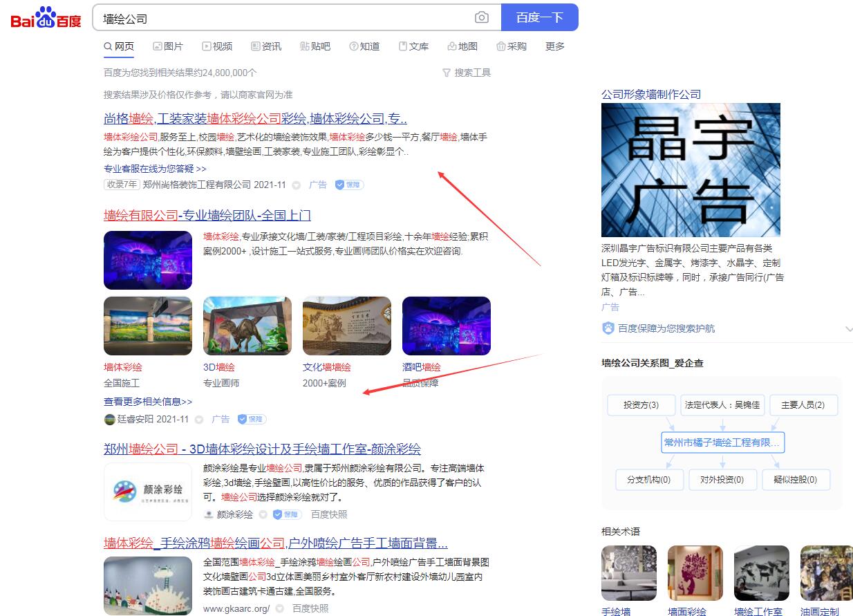Switch to the 地图 tab

coord(462,46)
